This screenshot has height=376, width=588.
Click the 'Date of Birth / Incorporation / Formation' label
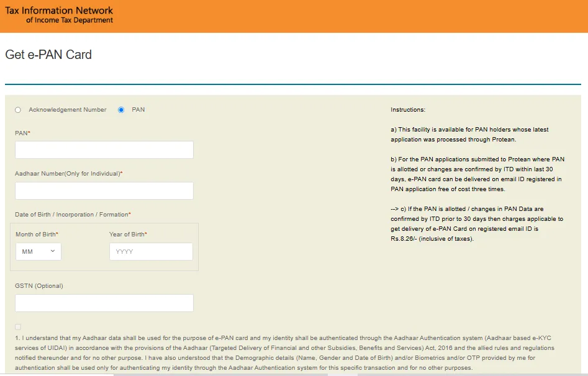(73, 215)
